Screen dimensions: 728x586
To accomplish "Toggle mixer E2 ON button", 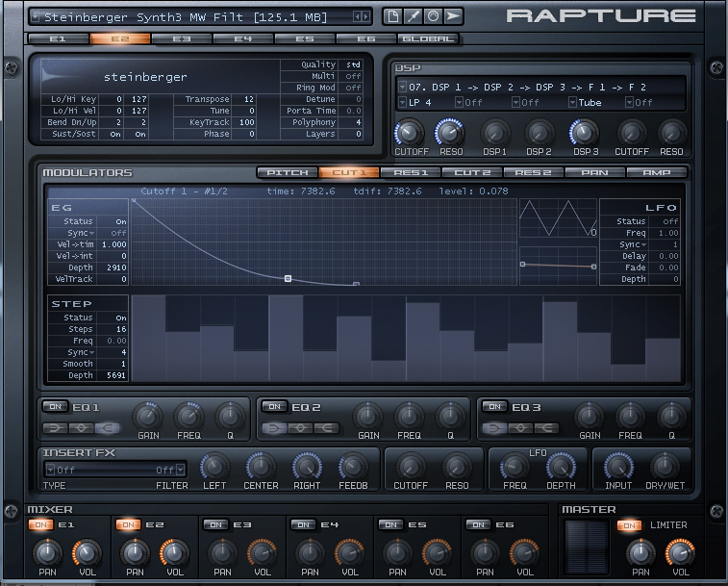I will click(x=128, y=524).
